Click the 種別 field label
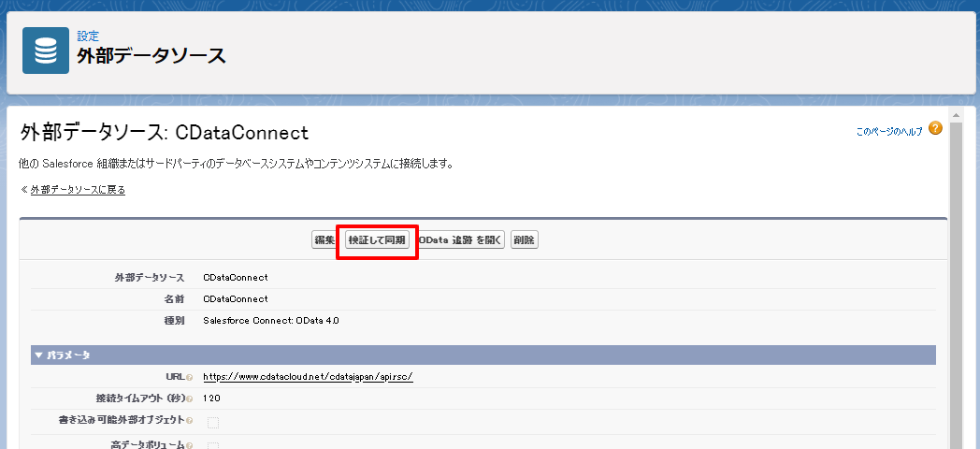Screen dimensions: 980x449 coord(174,321)
